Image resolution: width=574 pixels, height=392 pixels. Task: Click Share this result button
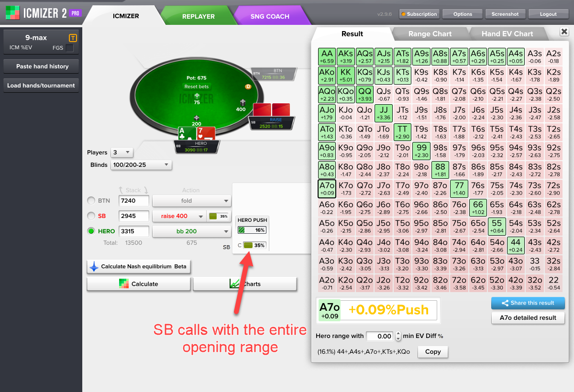point(528,303)
